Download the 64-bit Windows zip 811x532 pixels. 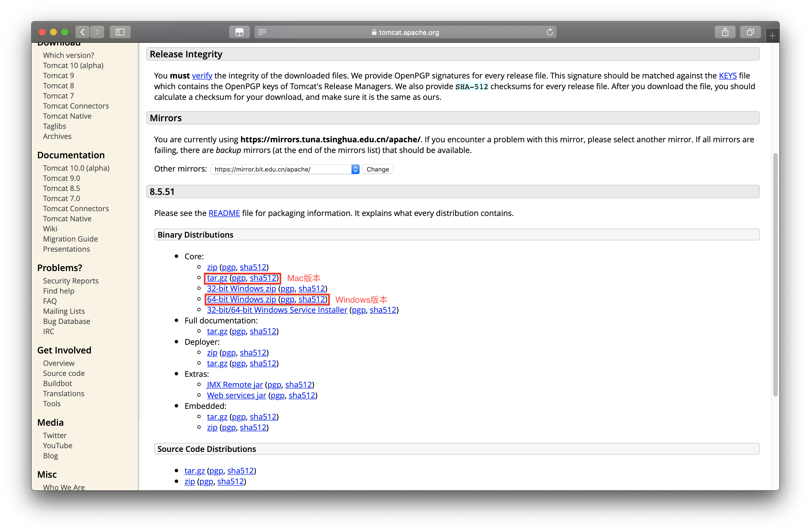tap(241, 299)
